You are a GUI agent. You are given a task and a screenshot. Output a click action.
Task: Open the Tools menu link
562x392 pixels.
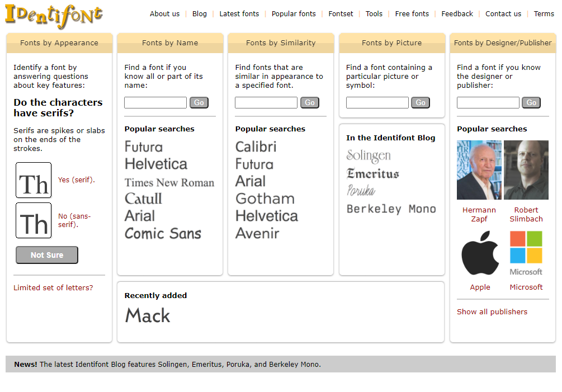[x=374, y=14]
